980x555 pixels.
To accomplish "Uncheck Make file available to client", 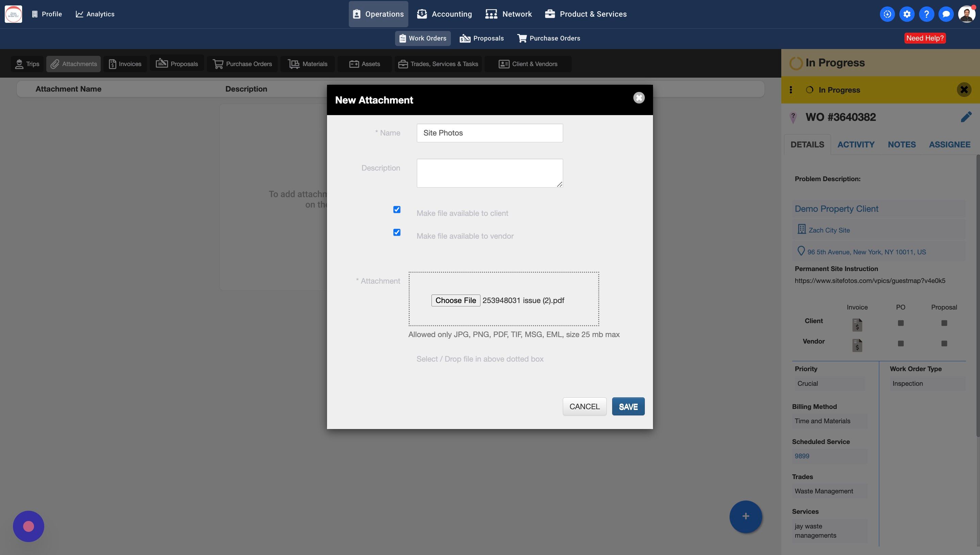I will point(396,210).
